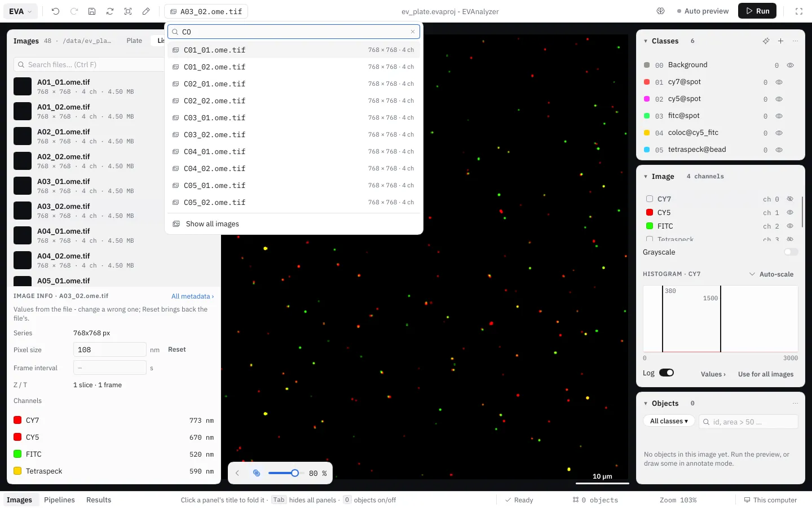This screenshot has width=812, height=508.
Task: Collapse the Classes panel with its triangle
Action: [x=646, y=41]
